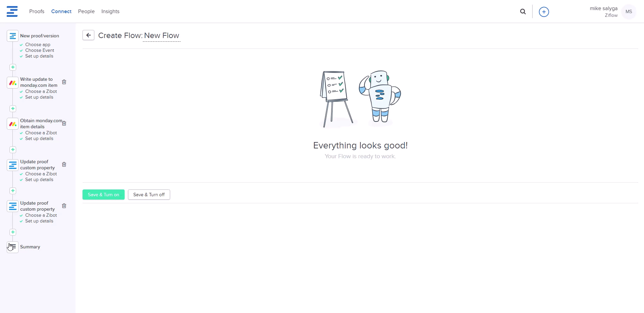Add step before Summary
The height and width of the screenshot is (313, 644).
pos(13,232)
